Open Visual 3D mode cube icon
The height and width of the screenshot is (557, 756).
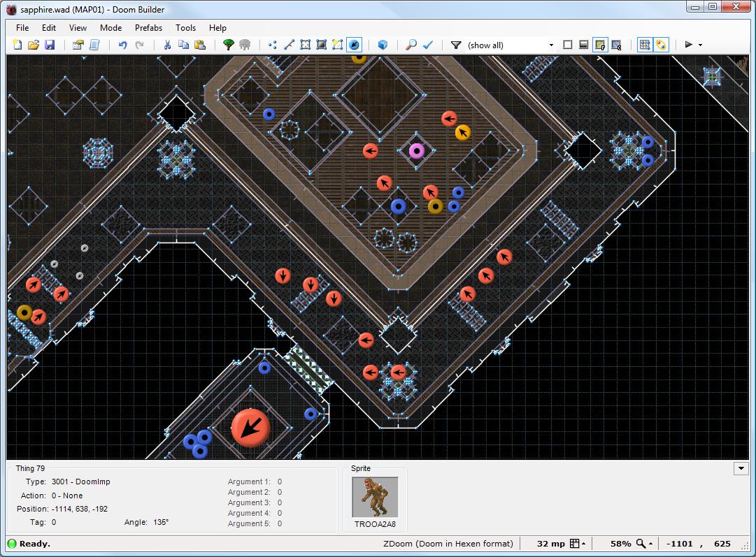click(383, 45)
